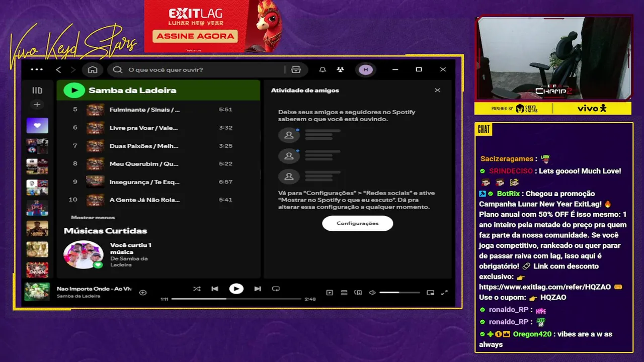Select track 6 'Livre pra Voar / Vale'

pos(158,128)
